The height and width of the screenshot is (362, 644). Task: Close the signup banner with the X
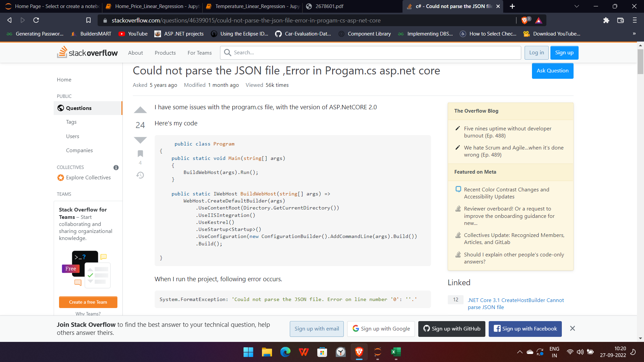coord(573,328)
